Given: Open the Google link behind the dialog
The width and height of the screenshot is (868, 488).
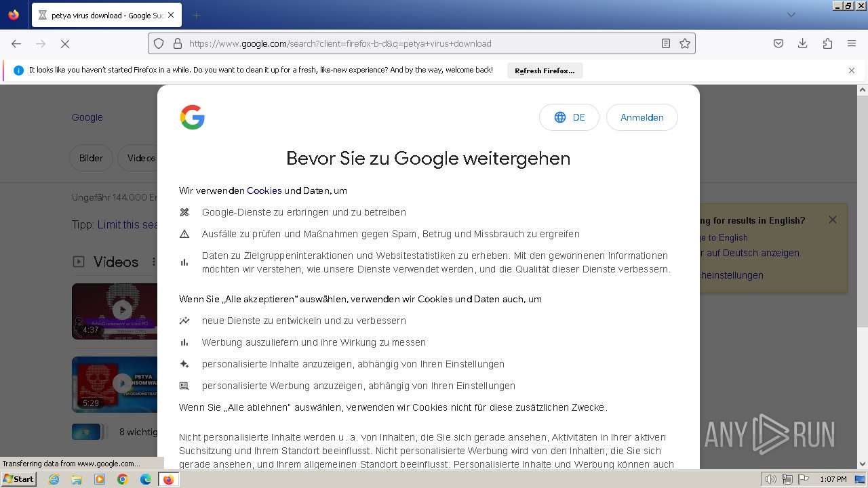Looking at the screenshot, I should [87, 117].
